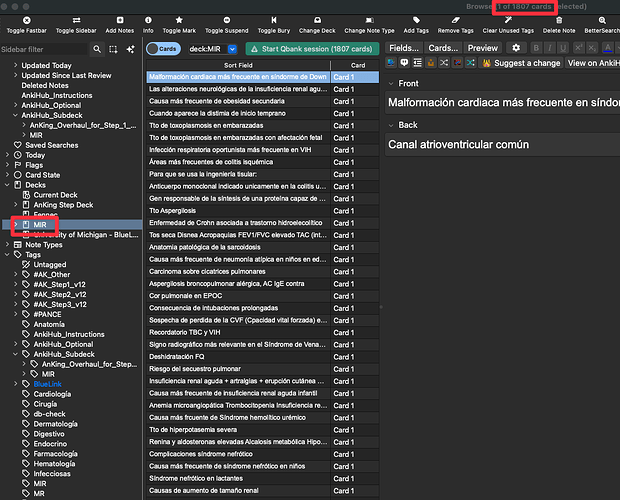Click the orange upload icon in editor toolbar
This screenshot has height=500, width=620.
[x=431, y=62]
